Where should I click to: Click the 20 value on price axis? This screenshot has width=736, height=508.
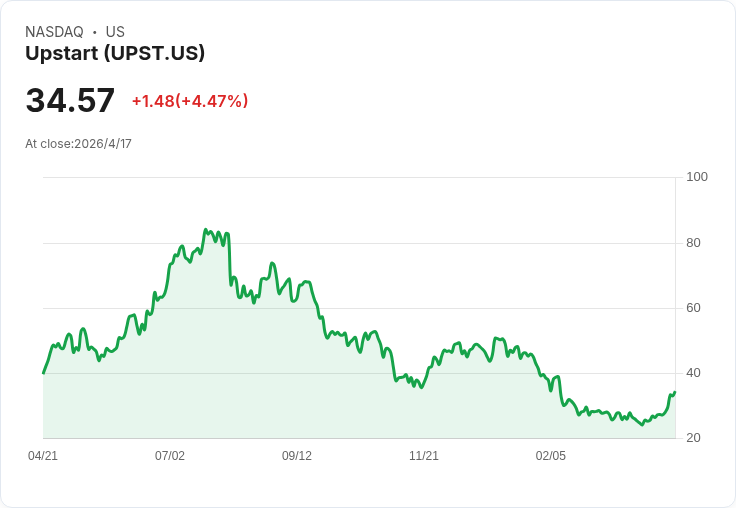tap(694, 438)
